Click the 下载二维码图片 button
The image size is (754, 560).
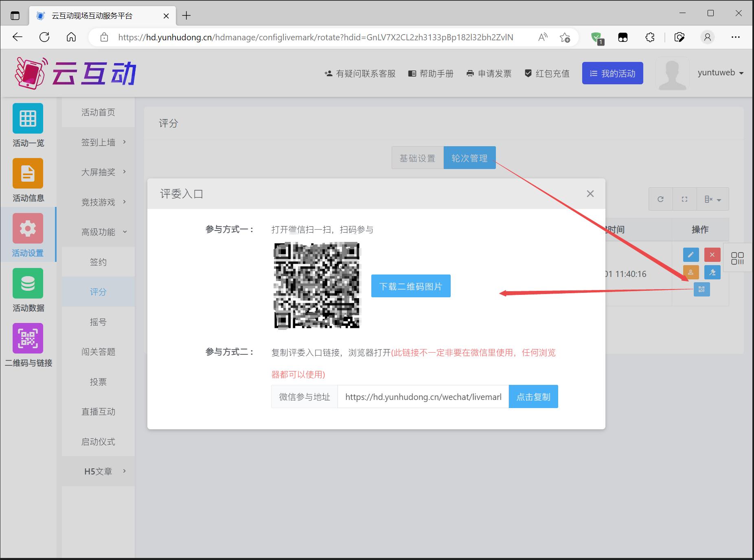point(410,286)
